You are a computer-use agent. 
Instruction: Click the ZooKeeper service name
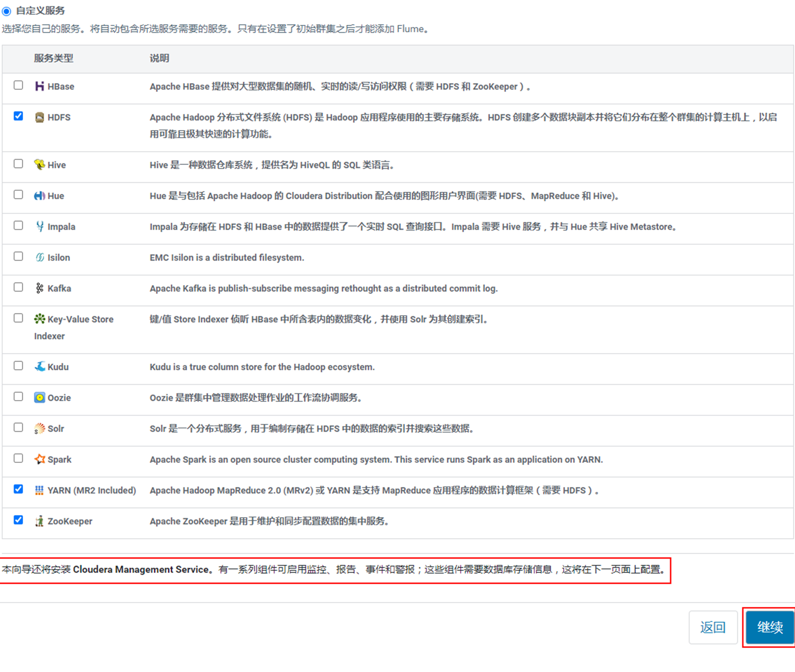point(70,521)
